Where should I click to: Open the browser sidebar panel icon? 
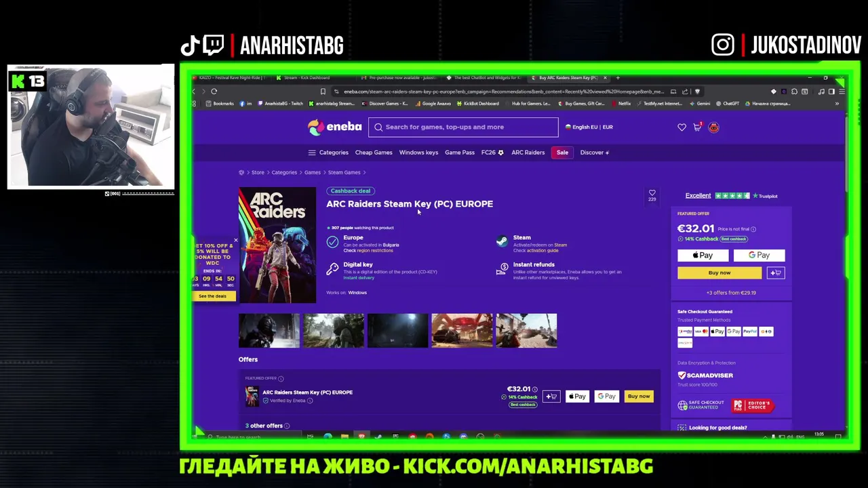tap(831, 91)
